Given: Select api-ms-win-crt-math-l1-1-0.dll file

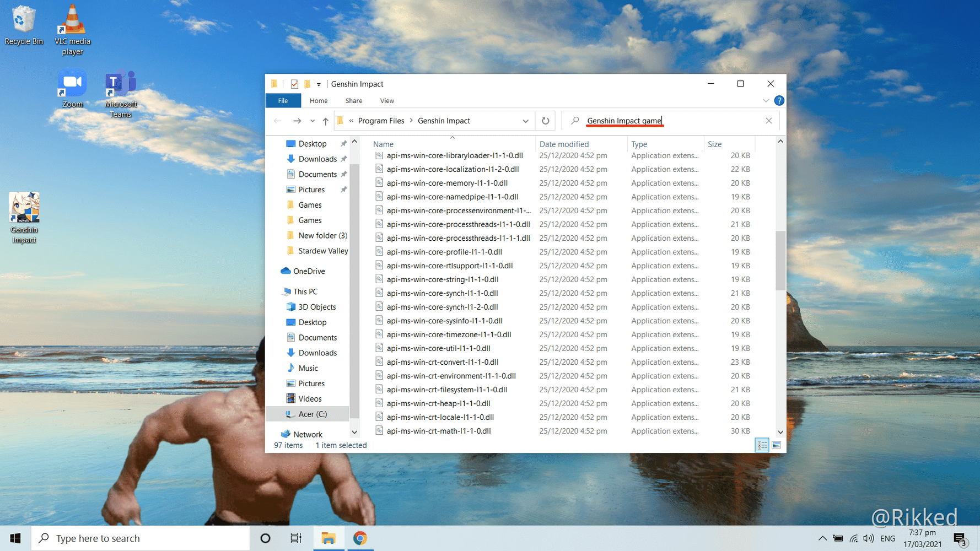Looking at the screenshot, I should pos(439,431).
